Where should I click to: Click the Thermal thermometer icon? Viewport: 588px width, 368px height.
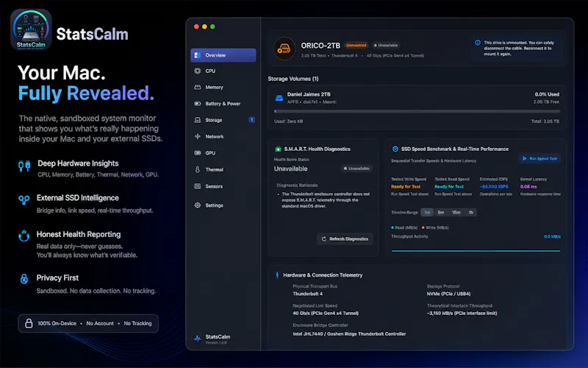pyautogui.click(x=198, y=170)
